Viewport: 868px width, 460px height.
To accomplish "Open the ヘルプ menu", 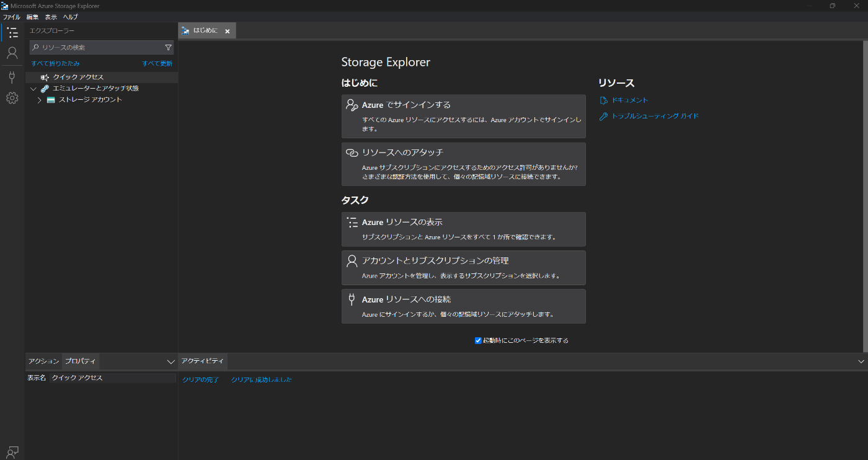I will (70, 17).
